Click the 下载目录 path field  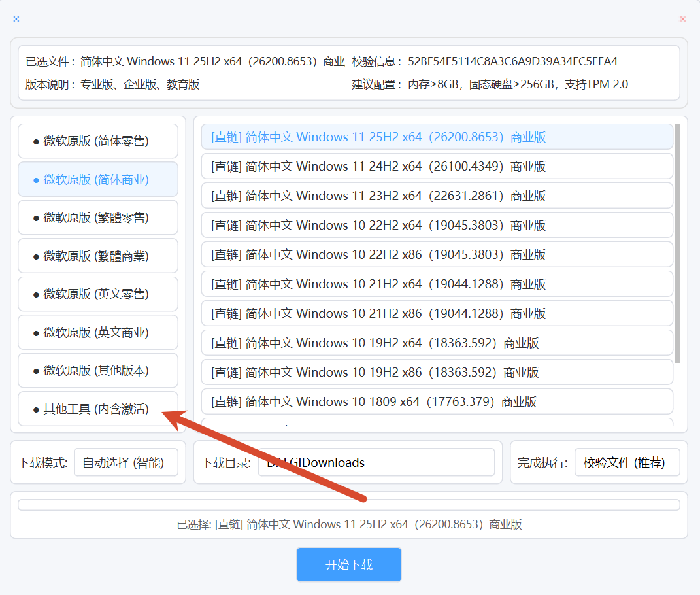tap(376, 462)
